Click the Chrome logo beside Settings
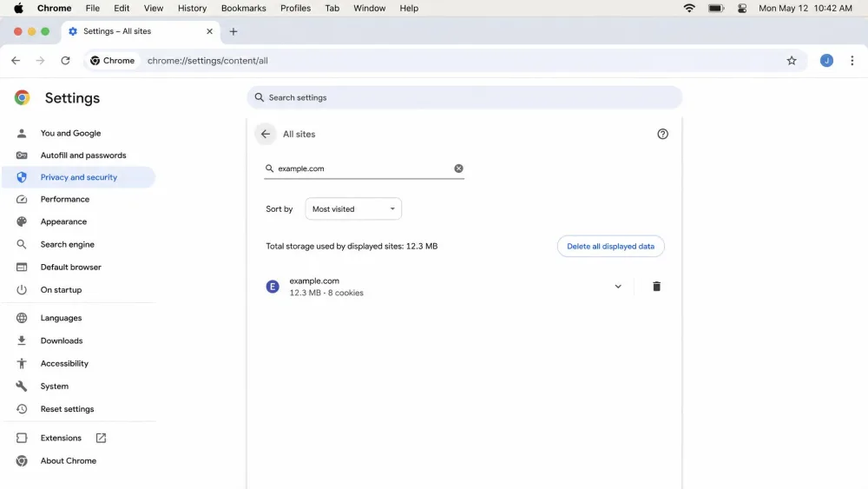868x489 pixels. pos(23,97)
